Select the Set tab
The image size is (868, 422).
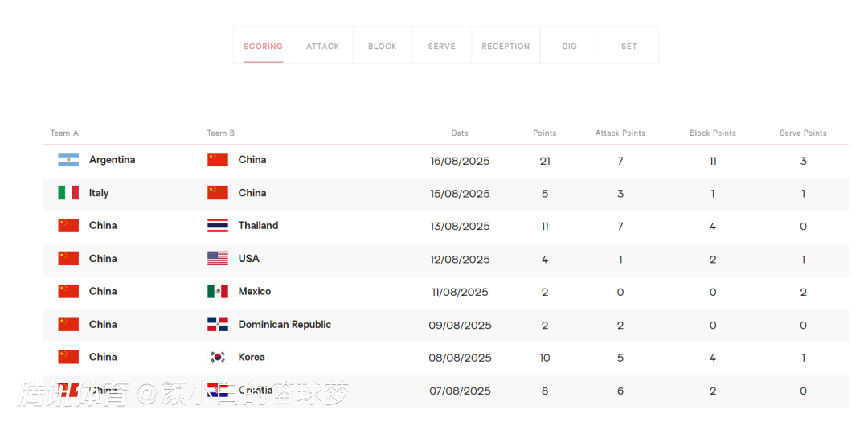pyautogui.click(x=629, y=47)
